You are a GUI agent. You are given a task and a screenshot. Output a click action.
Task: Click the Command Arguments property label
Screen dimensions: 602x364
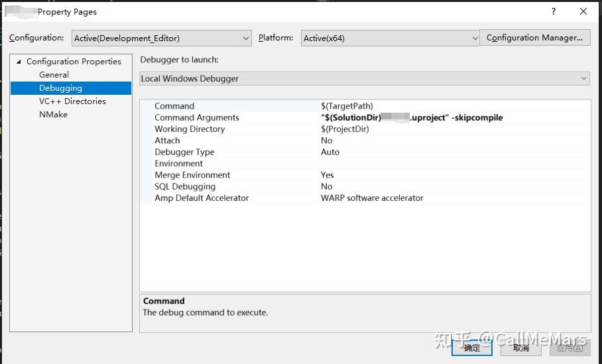[196, 117]
